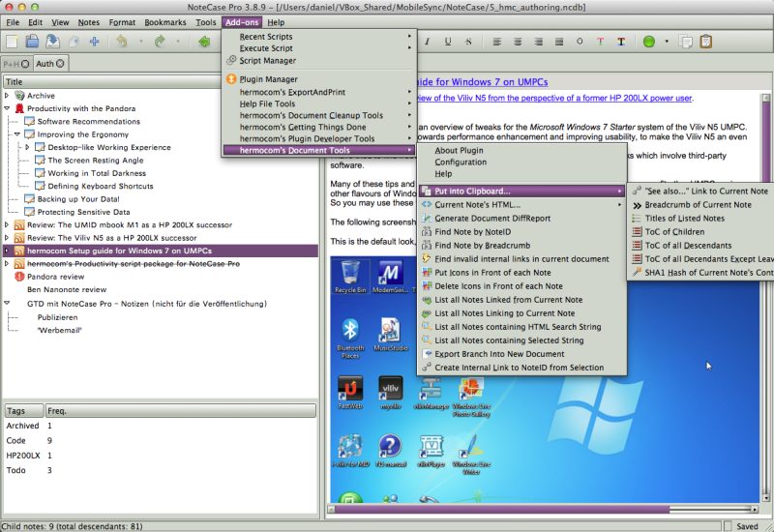Open Configuration in Document Tools submenu
774x532 pixels.
521,162
